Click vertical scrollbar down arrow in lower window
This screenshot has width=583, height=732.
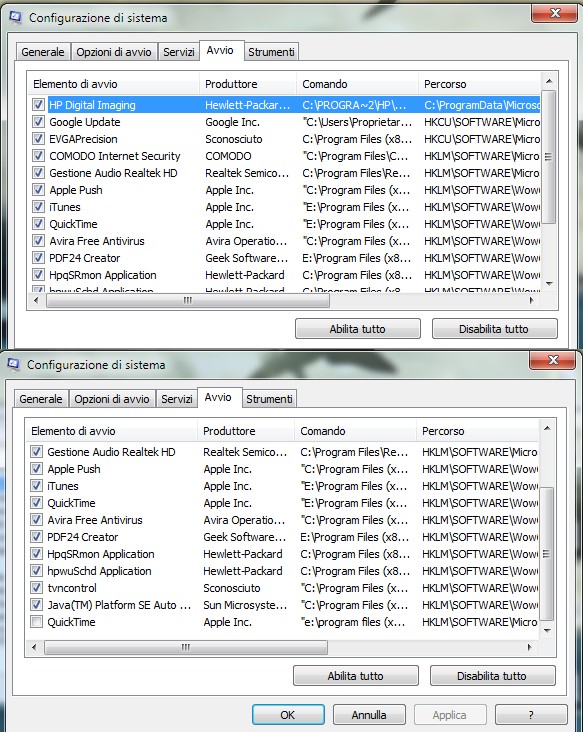[x=548, y=630]
